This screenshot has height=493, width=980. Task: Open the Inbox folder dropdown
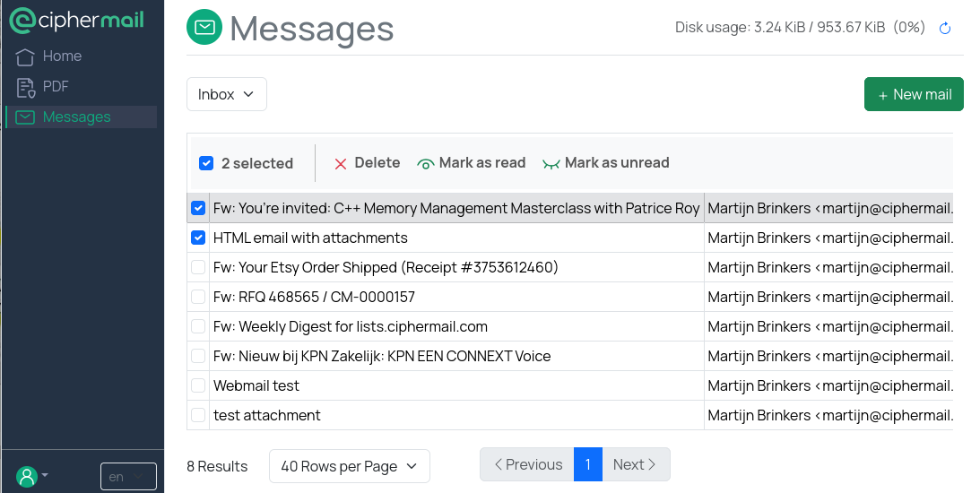tap(226, 94)
